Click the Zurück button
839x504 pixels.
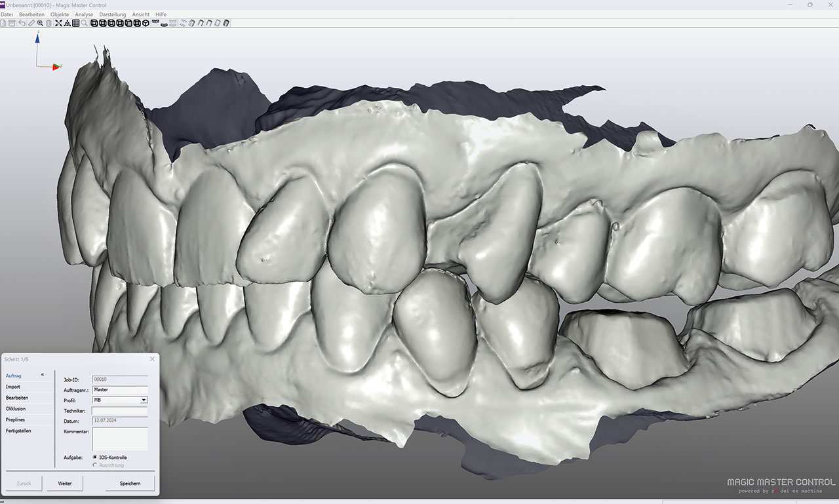point(24,484)
